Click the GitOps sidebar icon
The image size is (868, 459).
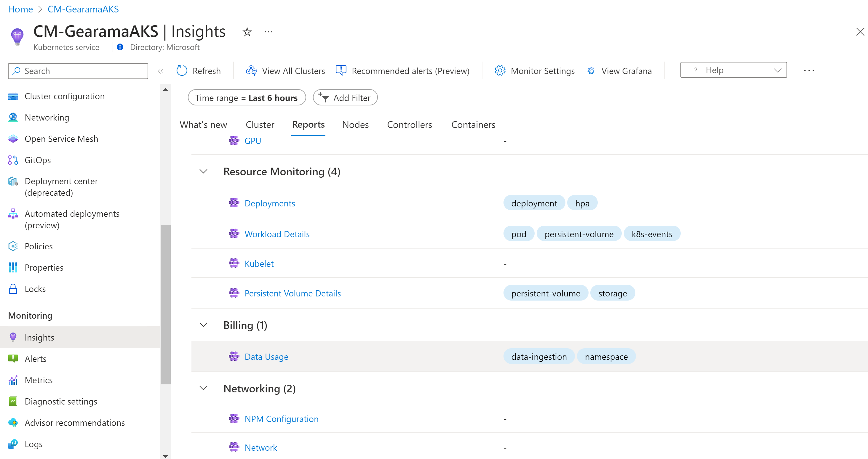[x=13, y=160]
